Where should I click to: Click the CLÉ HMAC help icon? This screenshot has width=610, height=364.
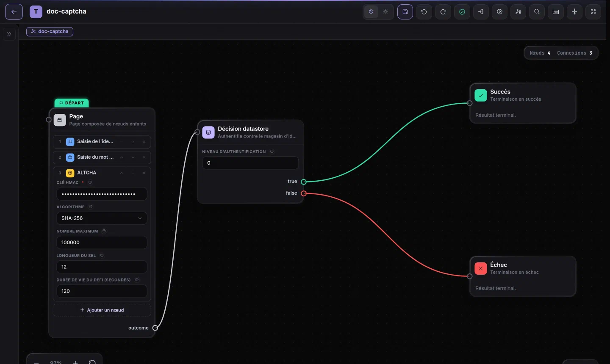(x=90, y=182)
